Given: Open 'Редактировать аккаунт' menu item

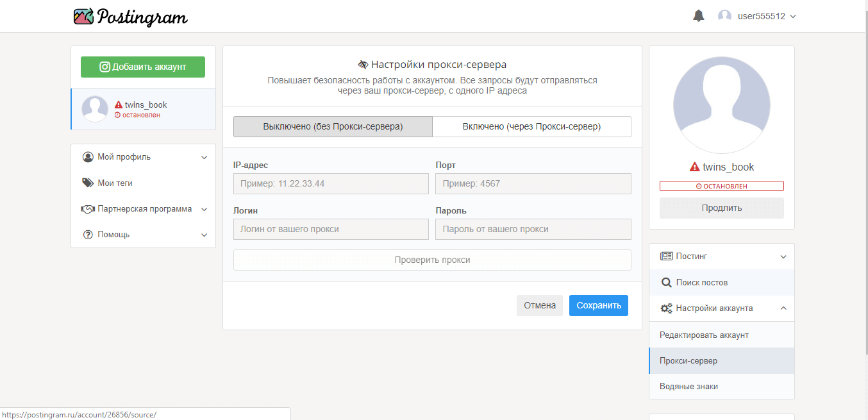Looking at the screenshot, I should coord(704,335).
